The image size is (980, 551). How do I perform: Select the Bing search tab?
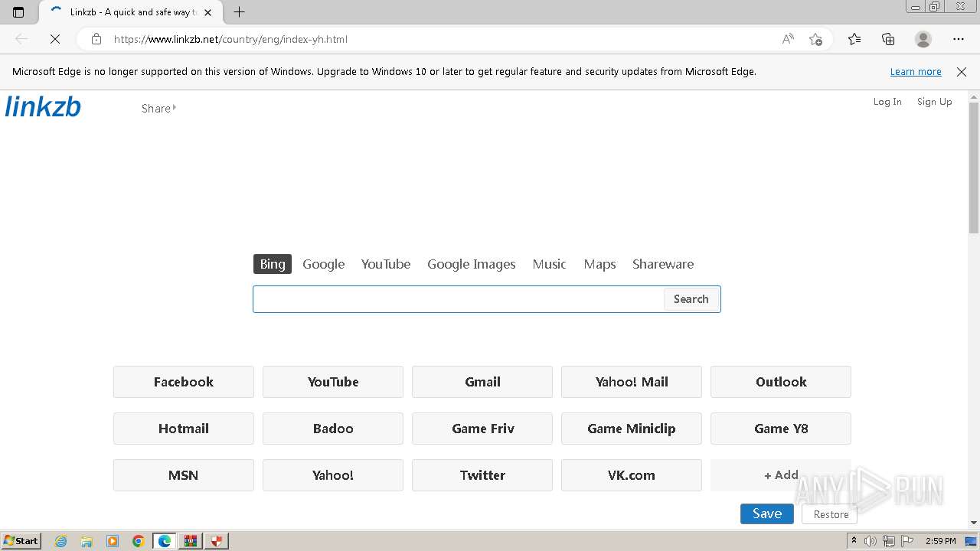(273, 264)
